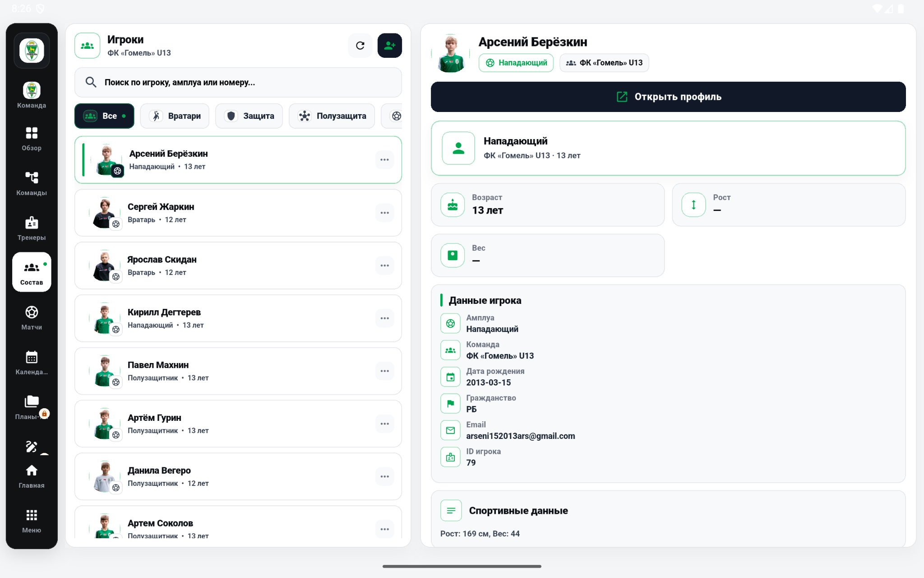Open Тренеры section
The height and width of the screenshot is (578, 924).
coord(32,228)
